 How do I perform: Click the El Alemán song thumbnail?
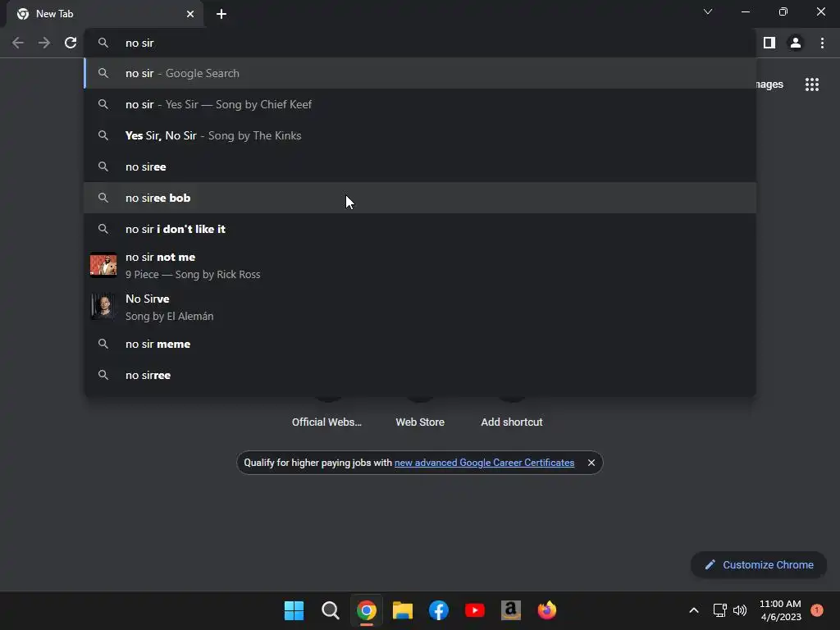(103, 307)
